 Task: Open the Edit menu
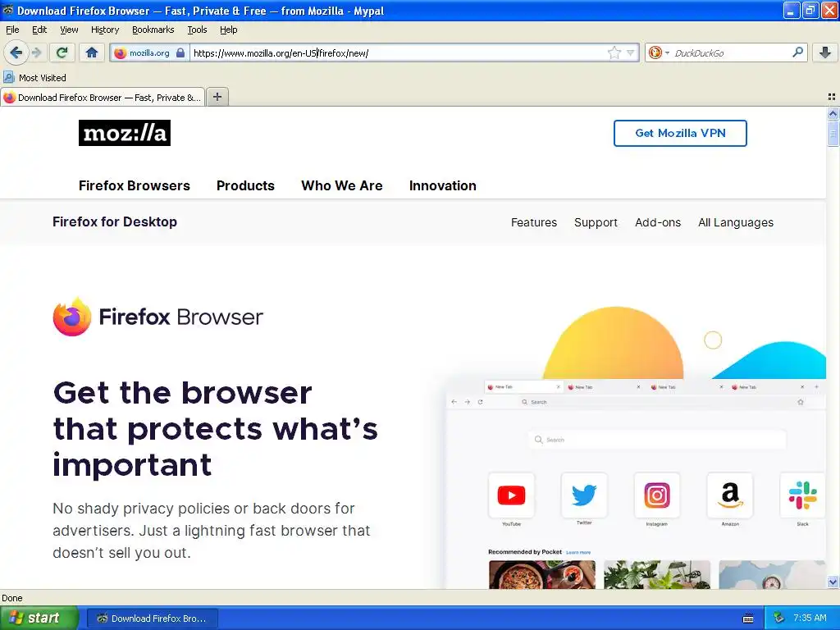pyautogui.click(x=39, y=30)
